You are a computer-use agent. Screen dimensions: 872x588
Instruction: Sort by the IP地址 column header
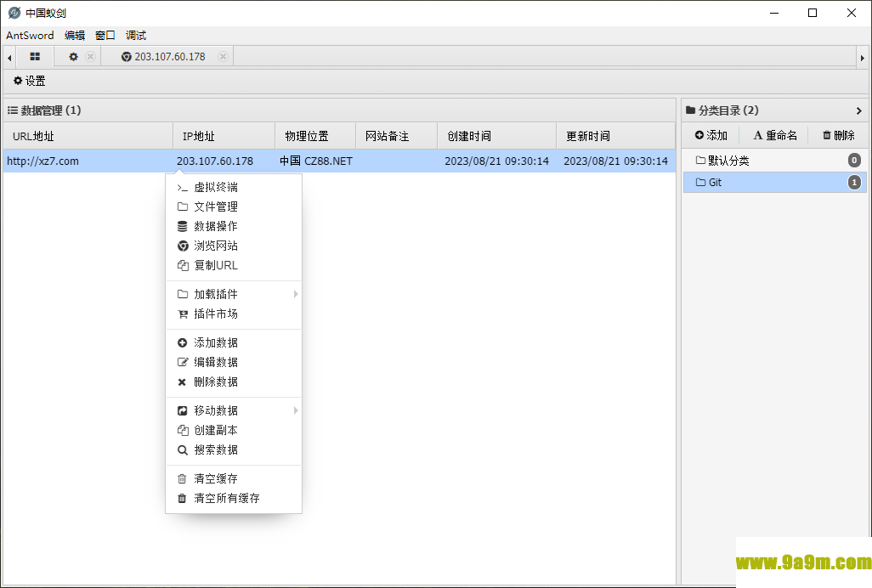click(224, 136)
